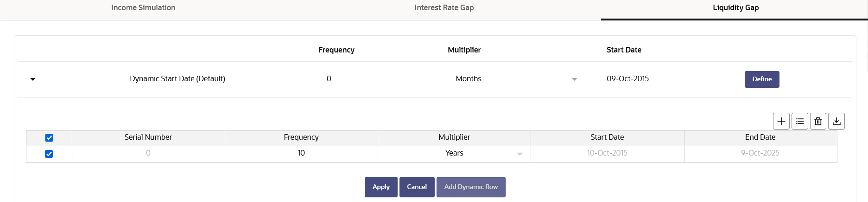Collapse the Dynamic Start Date row

(x=33, y=79)
